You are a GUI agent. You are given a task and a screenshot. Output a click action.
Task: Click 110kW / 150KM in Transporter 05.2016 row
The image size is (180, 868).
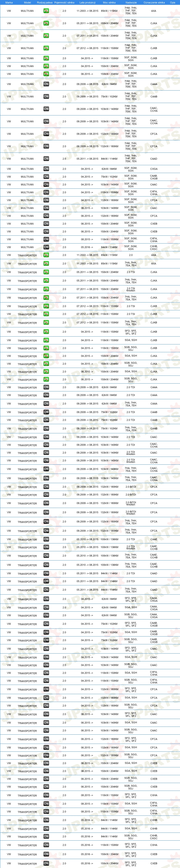point(109,845)
